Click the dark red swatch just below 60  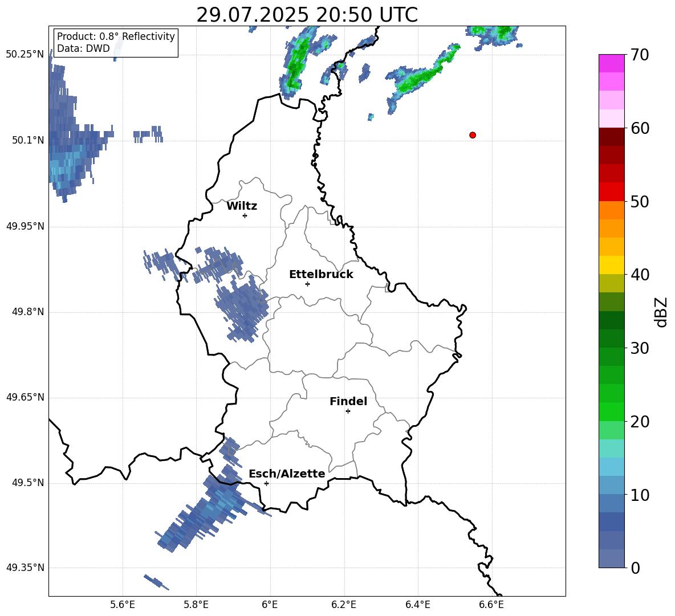(612, 137)
